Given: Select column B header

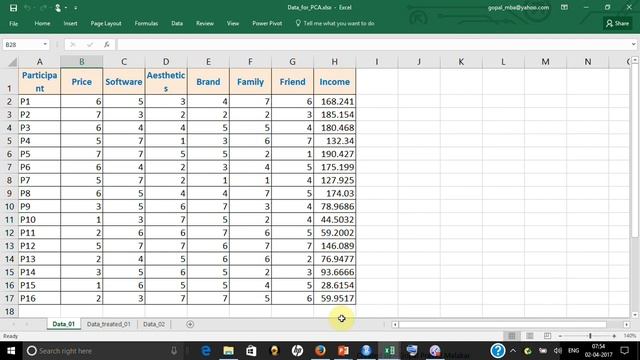Looking at the screenshot, I should [82, 62].
